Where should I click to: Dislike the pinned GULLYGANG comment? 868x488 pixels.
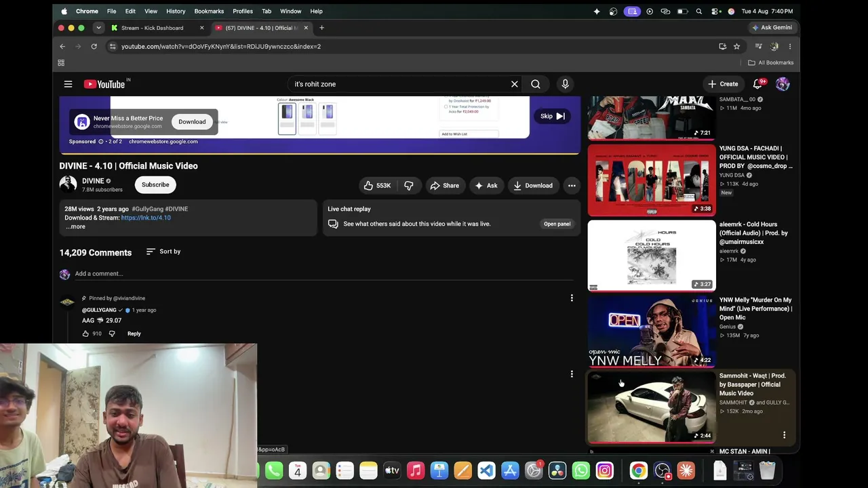[x=112, y=333]
